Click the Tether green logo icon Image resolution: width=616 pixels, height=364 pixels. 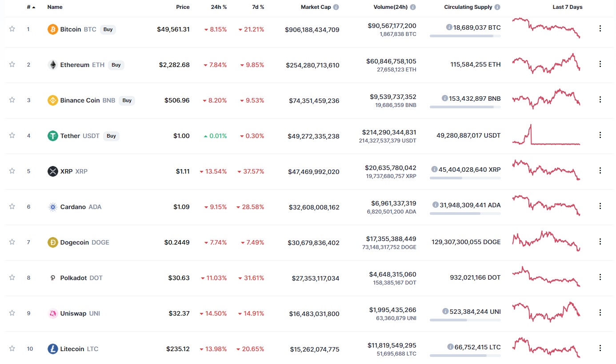tap(53, 136)
